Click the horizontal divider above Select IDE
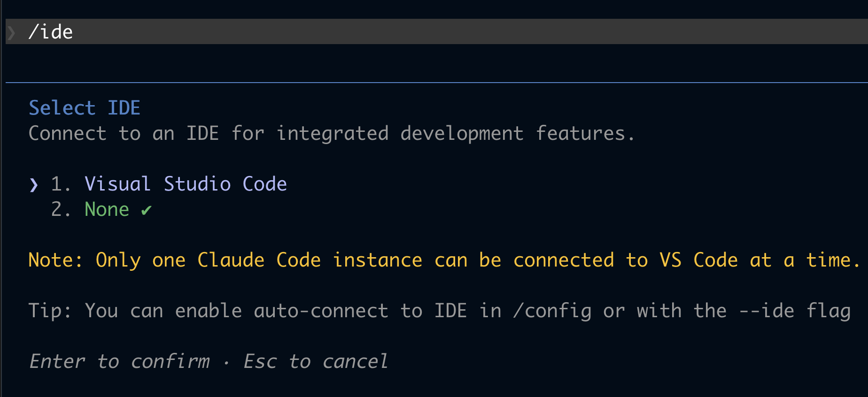The image size is (868, 397). (437, 83)
